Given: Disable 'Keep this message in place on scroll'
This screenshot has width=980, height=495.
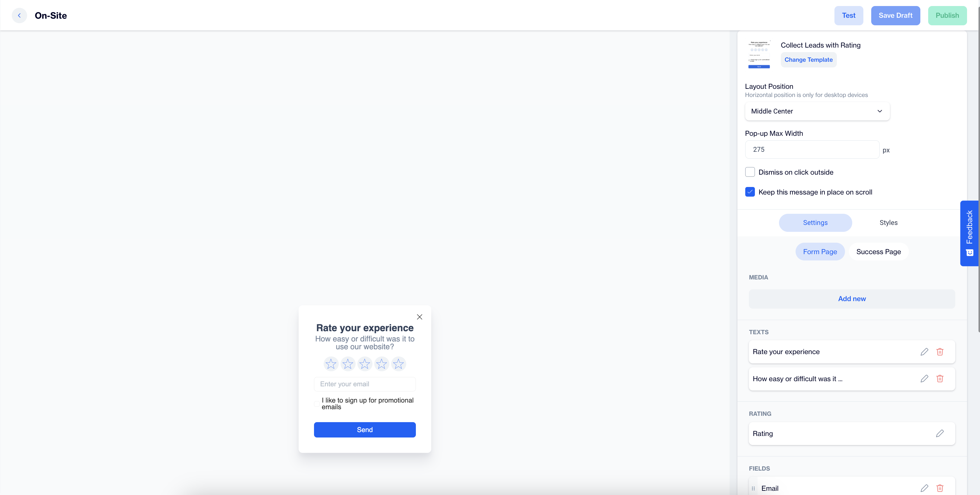Looking at the screenshot, I should (x=750, y=191).
